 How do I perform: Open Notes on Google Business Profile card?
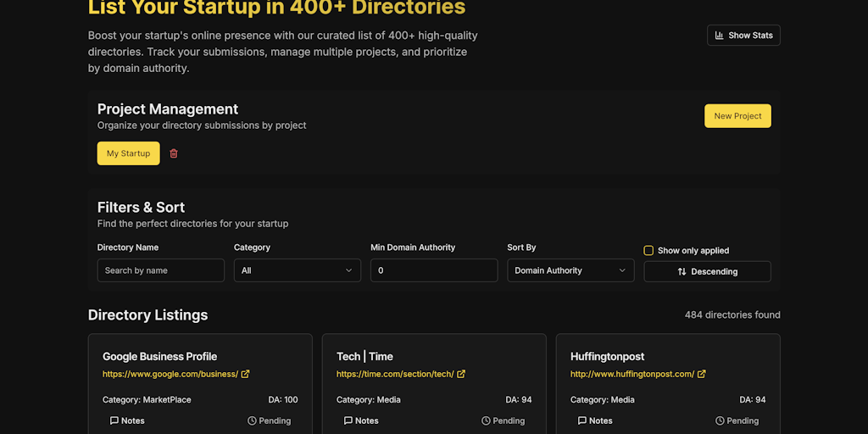(x=127, y=420)
